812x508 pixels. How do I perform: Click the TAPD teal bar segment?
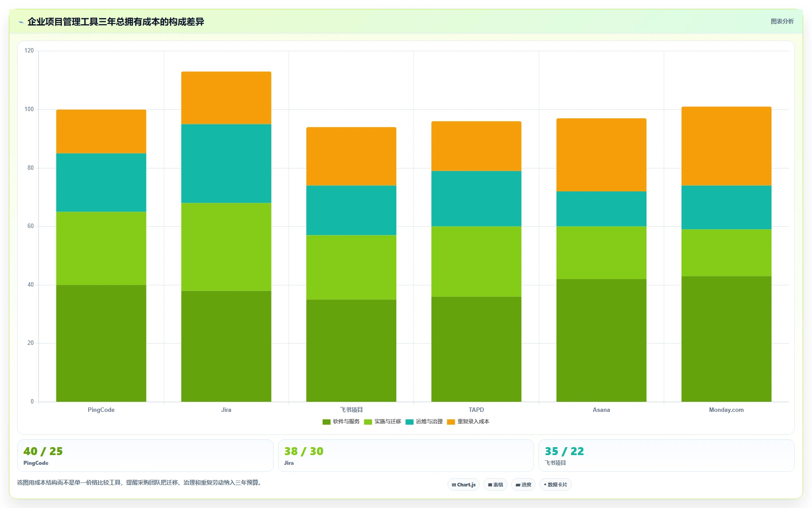(x=476, y=199)
